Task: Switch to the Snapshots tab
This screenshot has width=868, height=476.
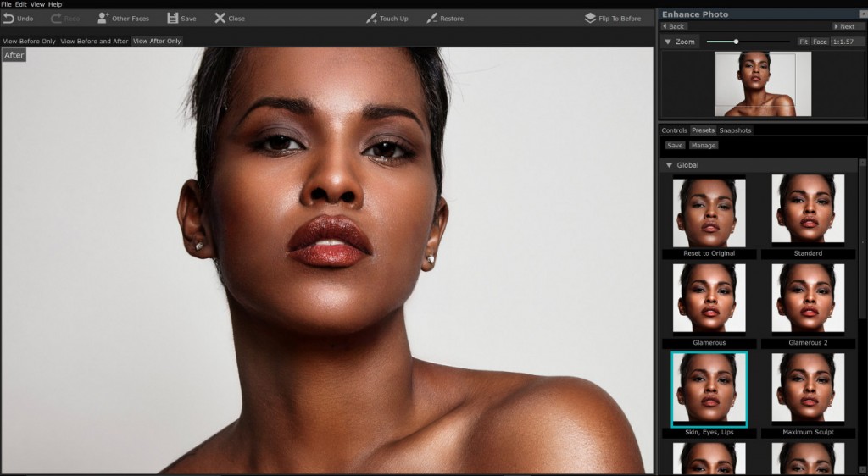Action: pyautogui.click(x=735, y=130)
